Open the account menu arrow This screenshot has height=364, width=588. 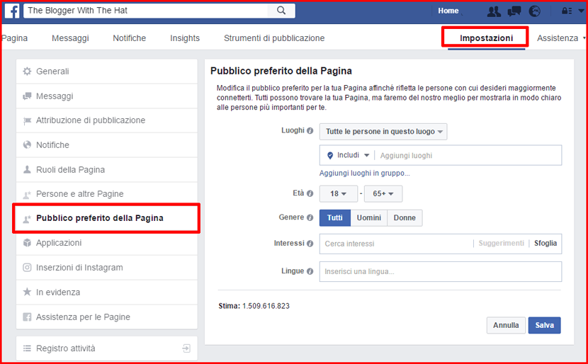coord(581,11)
